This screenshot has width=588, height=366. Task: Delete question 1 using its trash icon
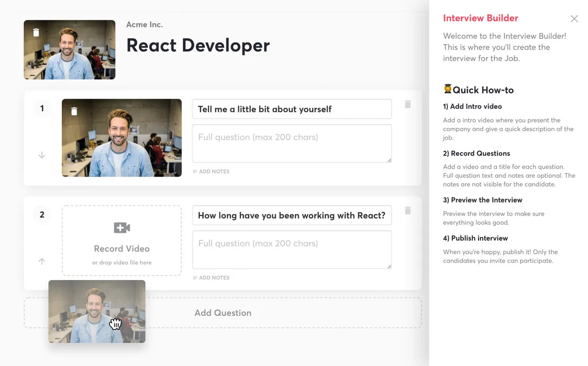(407, 105)
